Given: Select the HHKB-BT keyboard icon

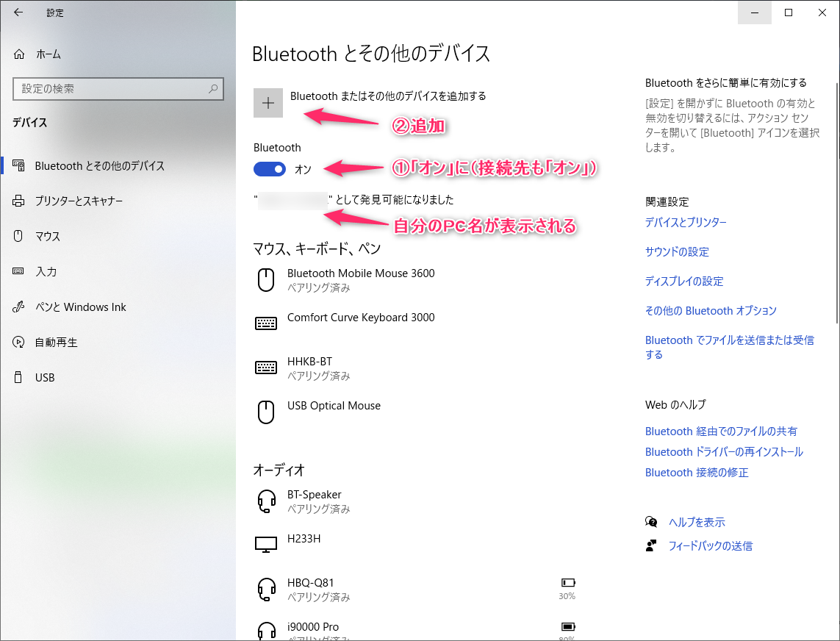Looking at the screenshot, I should (266, 367).
